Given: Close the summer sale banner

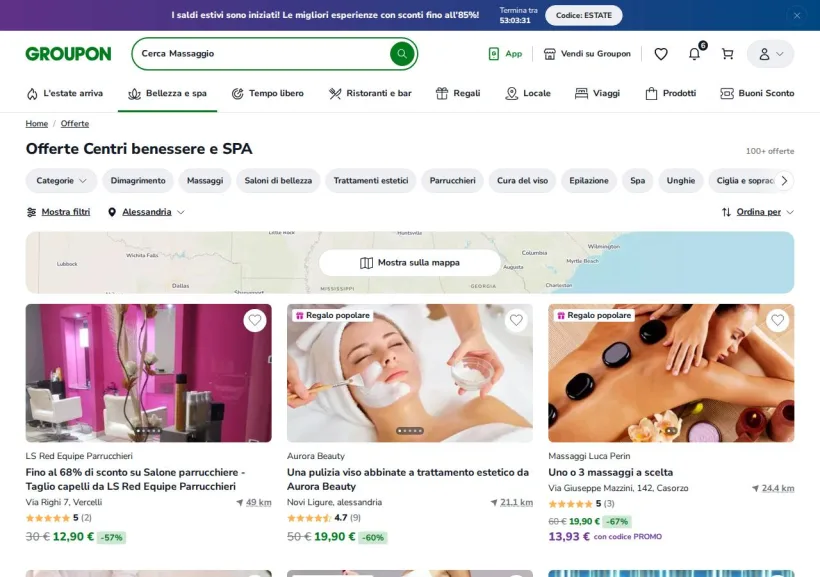Looking at the screenshot, I should point(796,16).
